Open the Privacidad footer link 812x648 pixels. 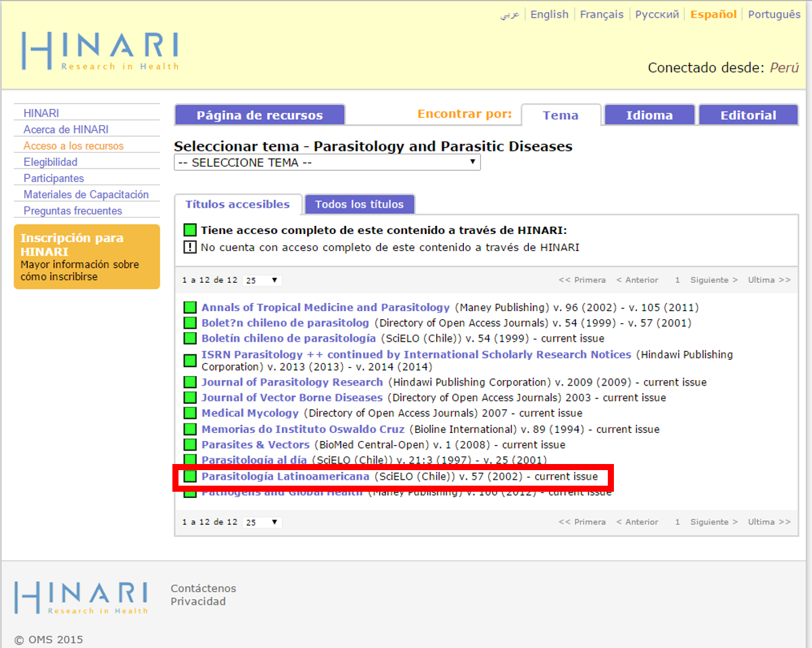click(x=198, y=601)
